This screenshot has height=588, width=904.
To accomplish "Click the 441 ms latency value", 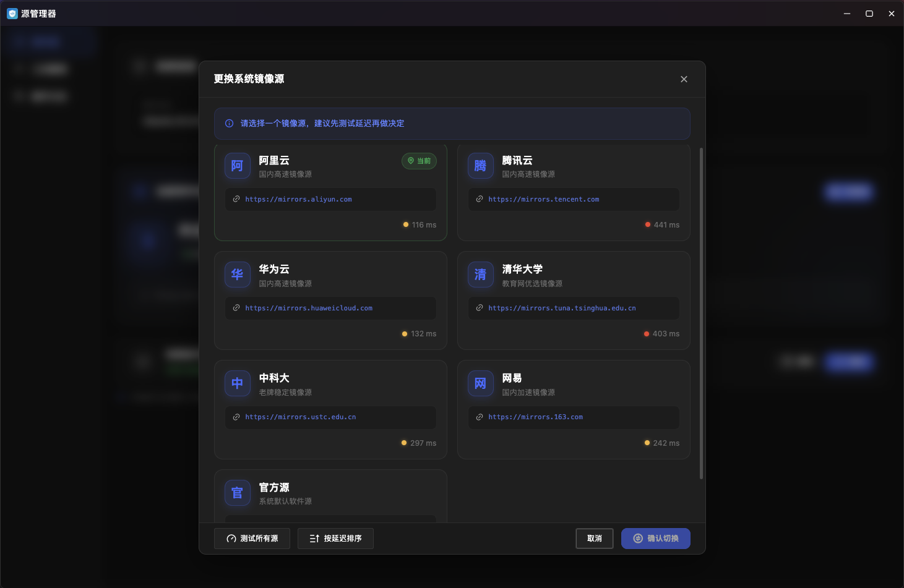I will (666, 224).
